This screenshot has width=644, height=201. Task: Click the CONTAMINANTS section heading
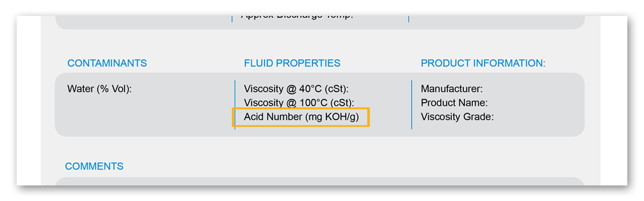click(x=107, y=63)
